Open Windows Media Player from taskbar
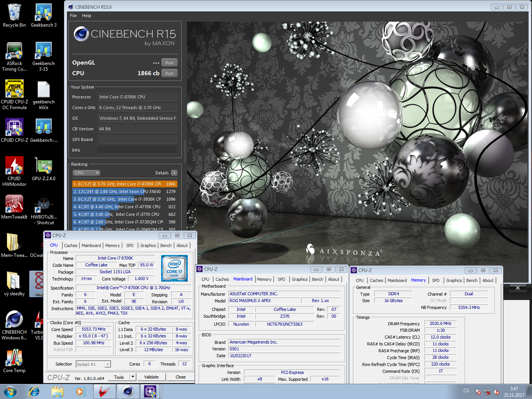Image resolution: width=532 pixels, height=399 pixels. click(x=80, y=391)
